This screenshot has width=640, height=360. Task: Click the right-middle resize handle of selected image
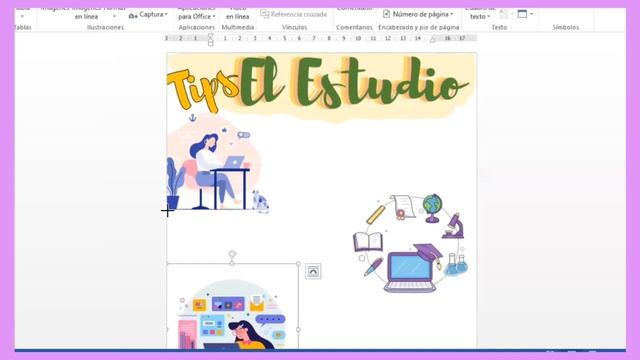(298, 329)
